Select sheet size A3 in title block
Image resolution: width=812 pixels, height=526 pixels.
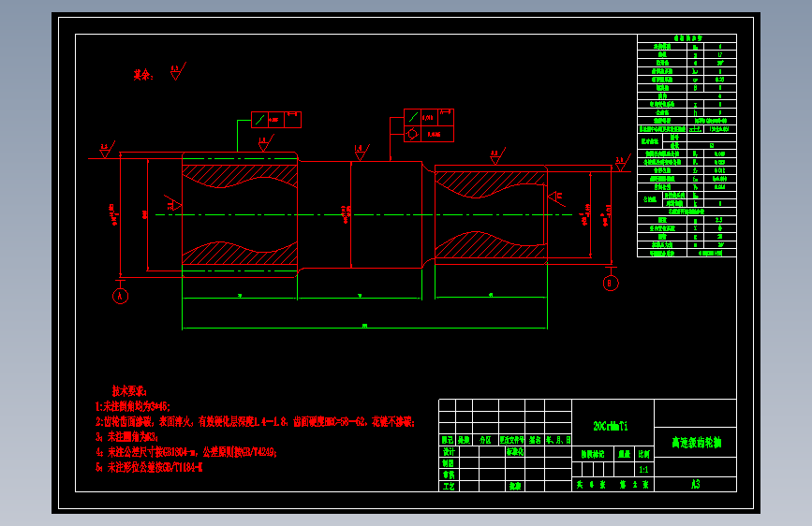tap(696, 484)
